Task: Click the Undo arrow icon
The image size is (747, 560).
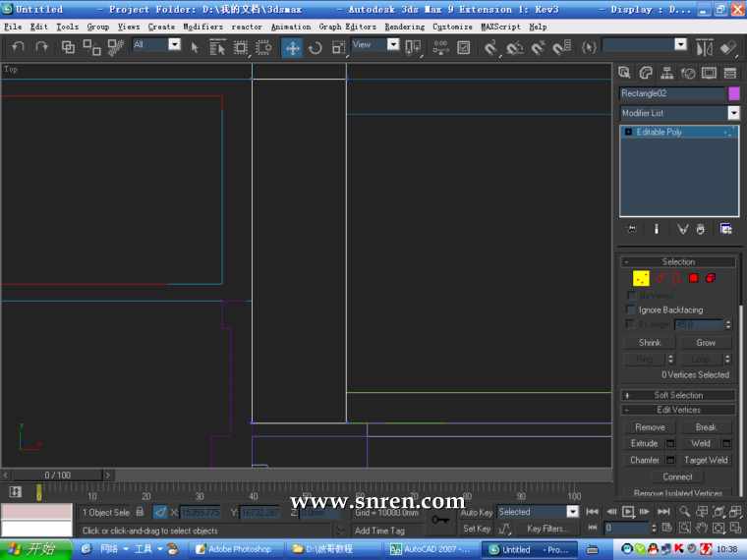Action: point(18,47)
